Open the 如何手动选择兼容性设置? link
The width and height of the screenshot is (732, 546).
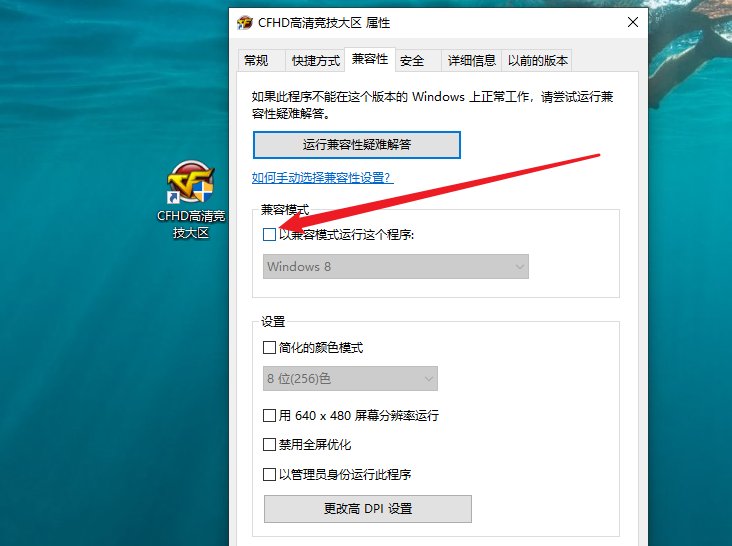322,178
